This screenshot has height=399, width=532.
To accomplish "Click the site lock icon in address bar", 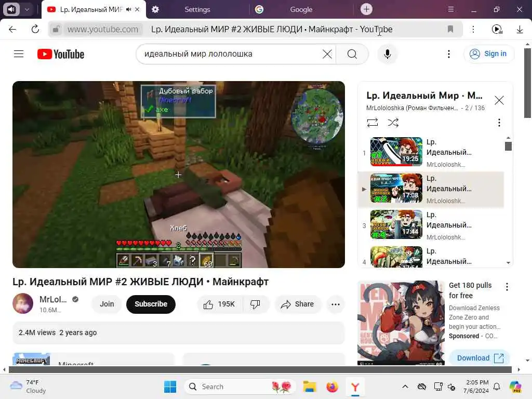I will pos(56,29).
